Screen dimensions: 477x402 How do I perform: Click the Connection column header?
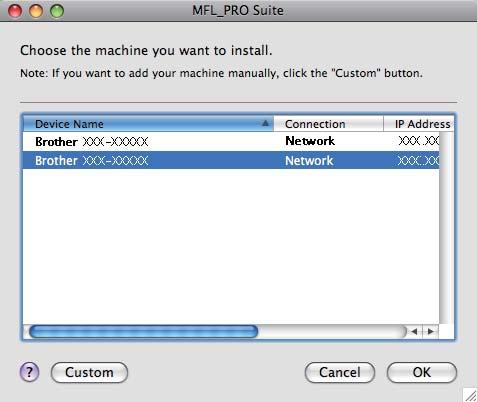(328, 124)
